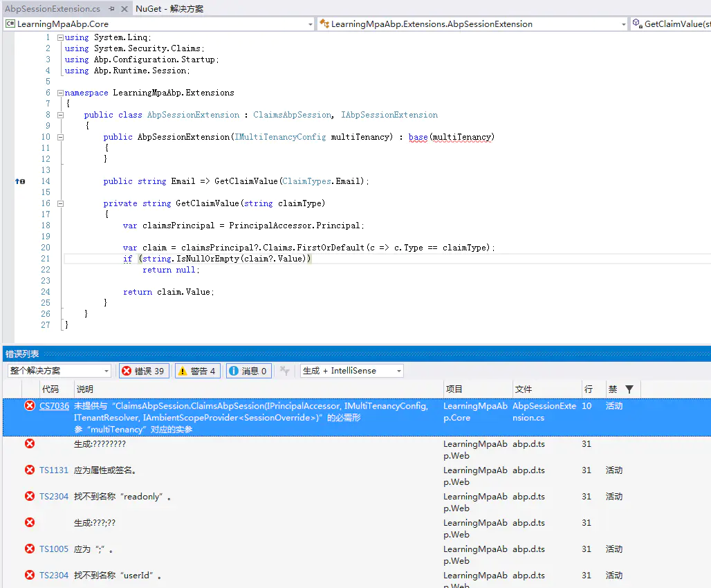The image size is (711, 588).
Task: Click 'return claim.Value;' code line
Action: 168,292
